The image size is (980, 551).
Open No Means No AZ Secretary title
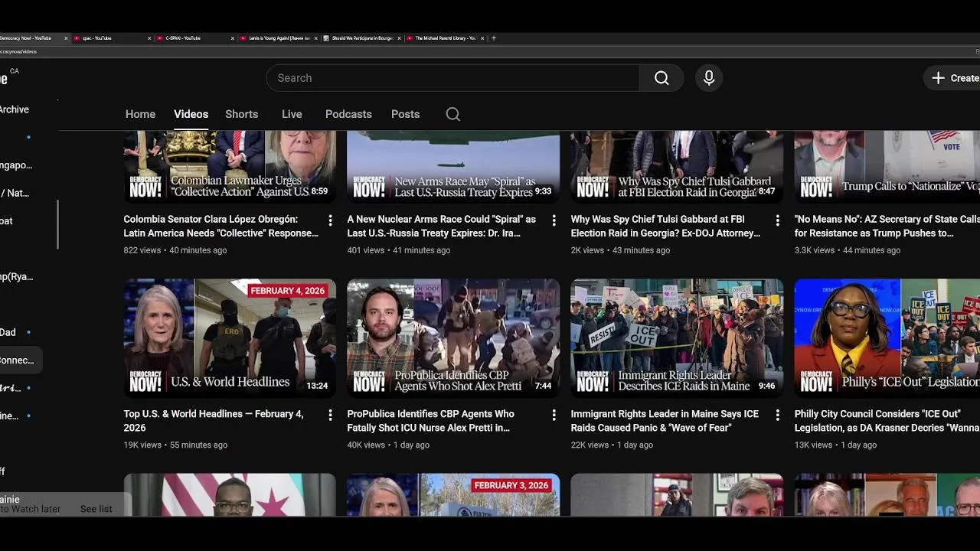coord(887,226)
